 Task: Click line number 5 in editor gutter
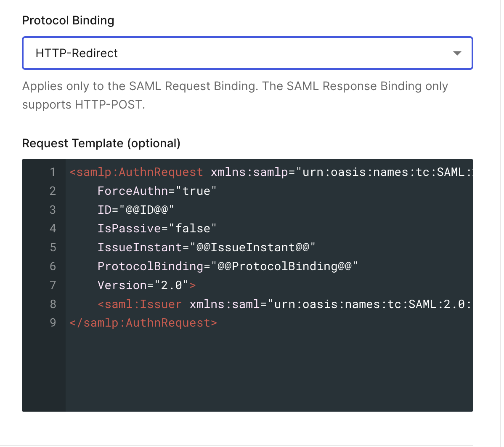coord(53,247)
